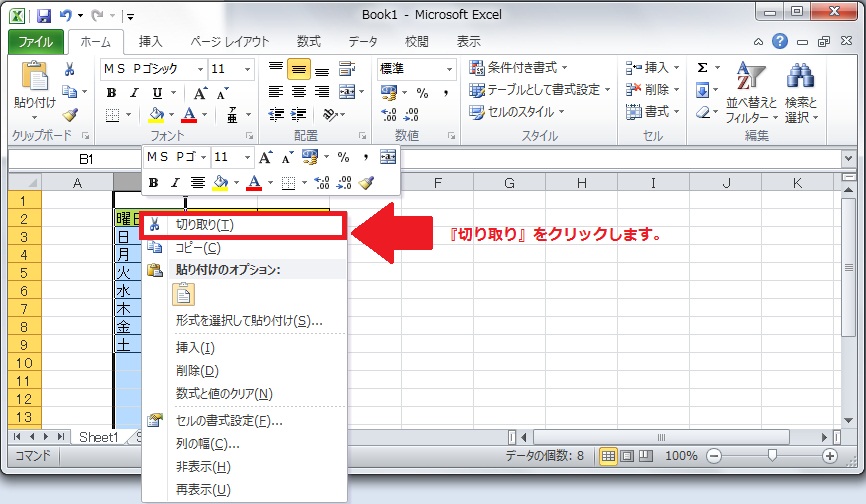Toggle ribbon left text alignment
This screenshot has height=504, width=866.
[x=276, y=92]
